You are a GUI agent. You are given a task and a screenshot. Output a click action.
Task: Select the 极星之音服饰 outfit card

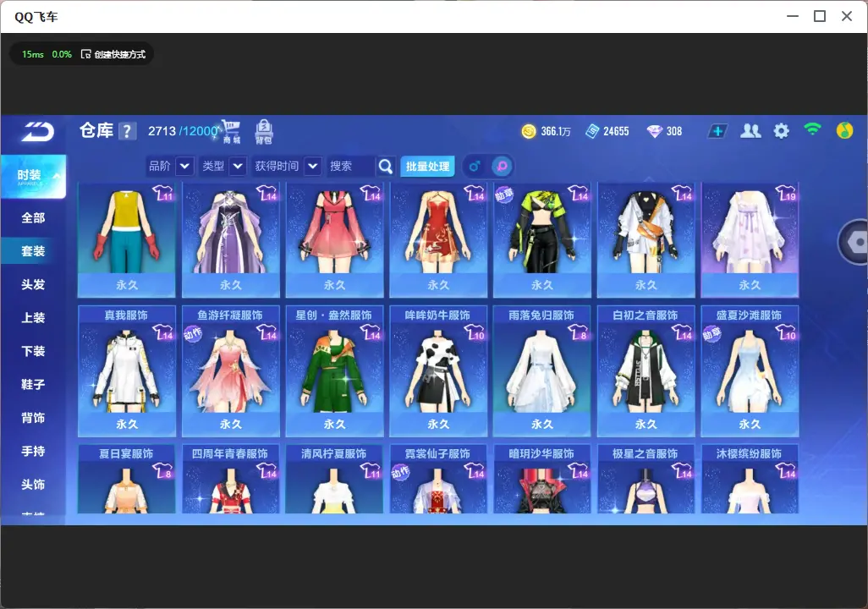pyautogui.click(x=646, y=479)
